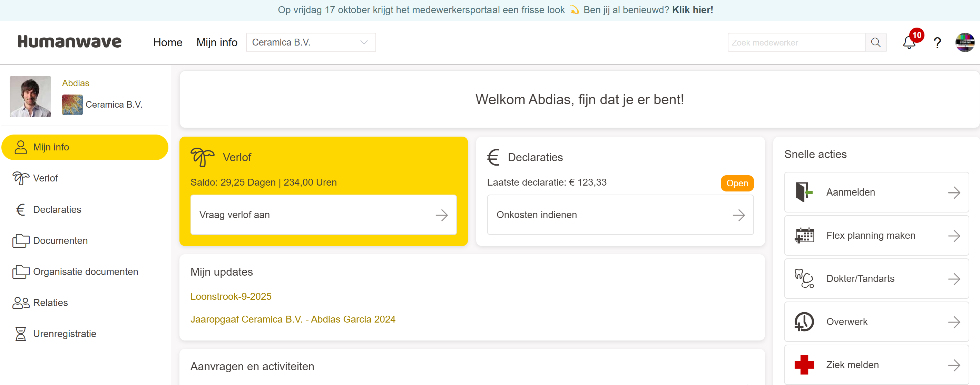Open the user avatar menu top right
Image resolution: width=980 pixels, height=385 pixels.
(x=964, y=43)
